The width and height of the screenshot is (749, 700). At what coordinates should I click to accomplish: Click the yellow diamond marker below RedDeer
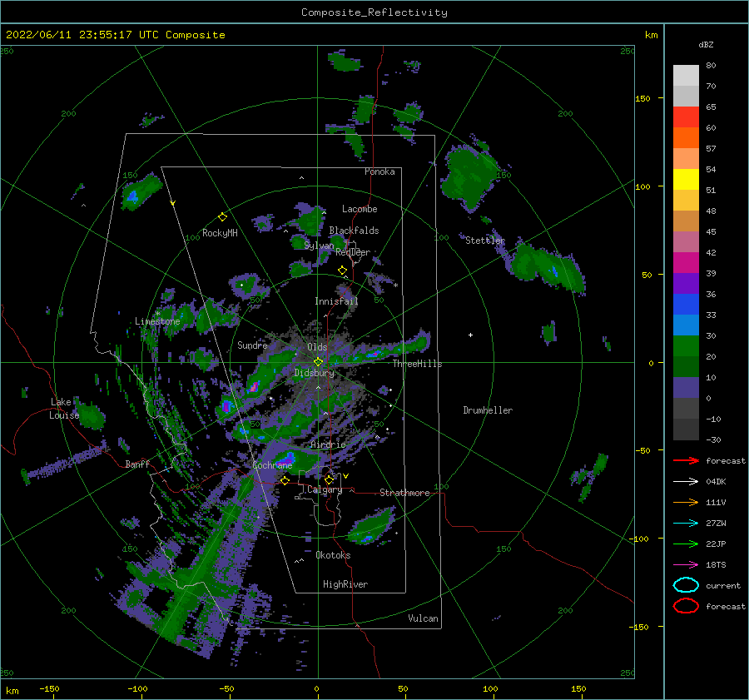tap(342, 271)
